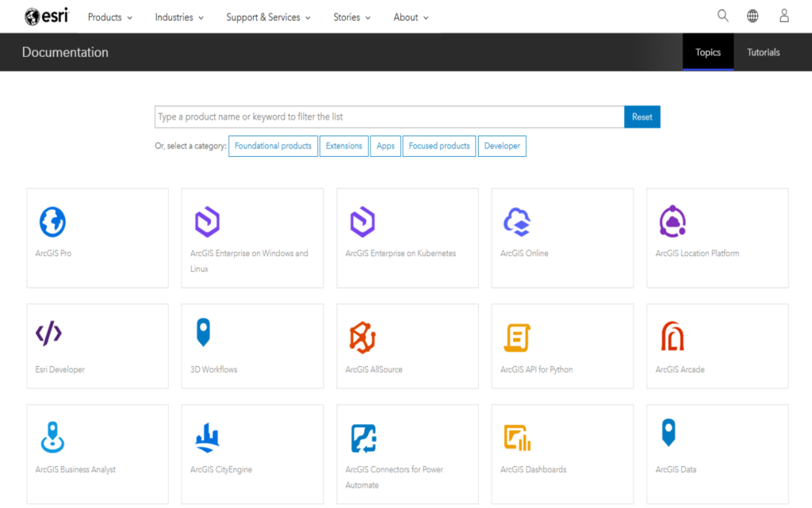Screen dimensions: 812x508
Task: Filter by Developer category
Action: point(502,146)
